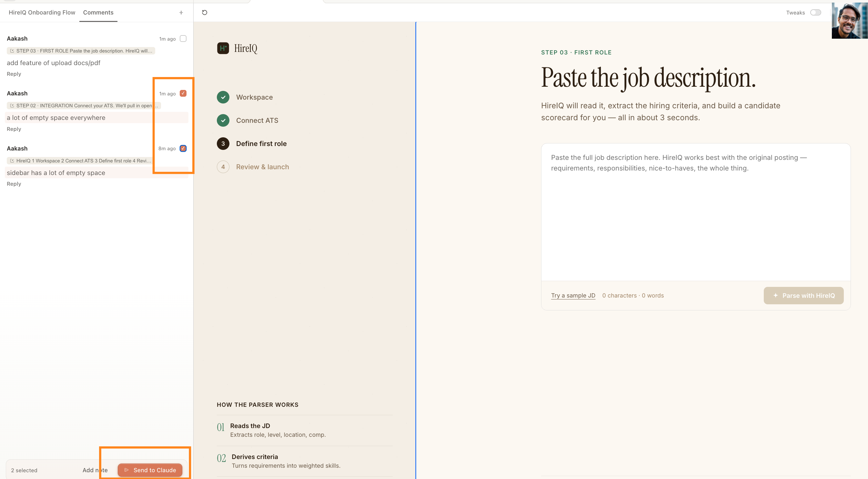Click Parse with HireIQ button

[x=803, y=296]
